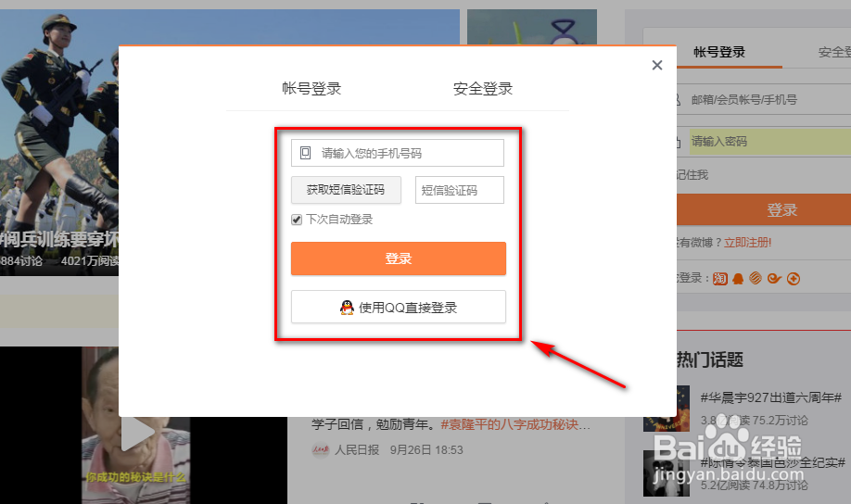Image resolution: width=851 pixels, height=504 pixels.
Task: Click the circled plus login icon
Action: 794,279
